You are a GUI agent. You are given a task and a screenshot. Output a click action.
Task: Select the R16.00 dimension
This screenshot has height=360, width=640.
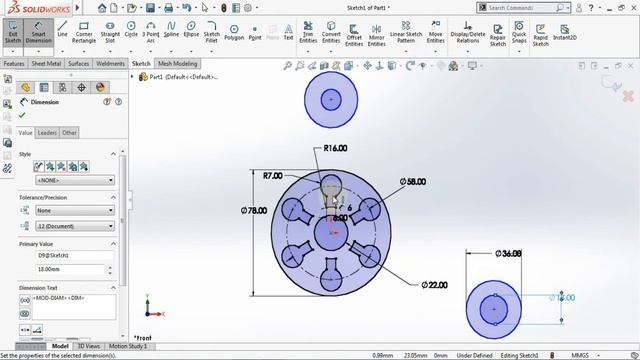coord(336,148)
